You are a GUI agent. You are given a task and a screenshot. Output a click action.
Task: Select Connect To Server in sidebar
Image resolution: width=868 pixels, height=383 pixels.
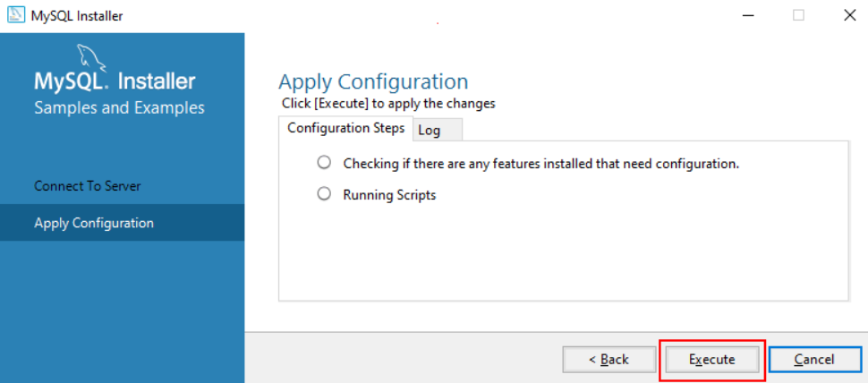coord(88,186)
